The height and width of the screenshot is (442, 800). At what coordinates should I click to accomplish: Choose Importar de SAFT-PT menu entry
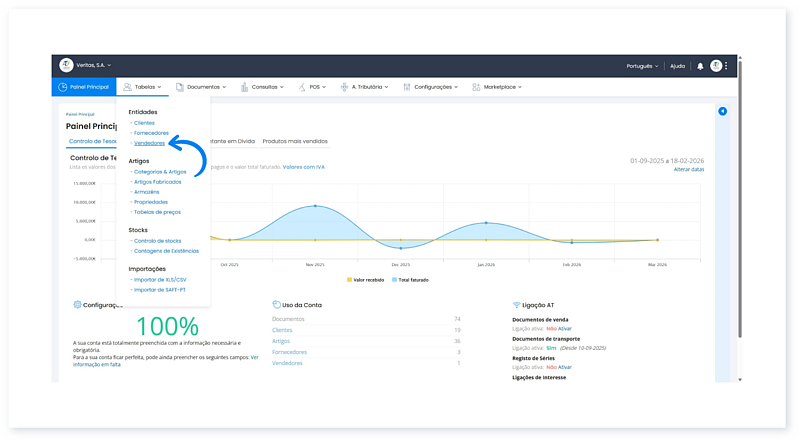tap(160, 289)
